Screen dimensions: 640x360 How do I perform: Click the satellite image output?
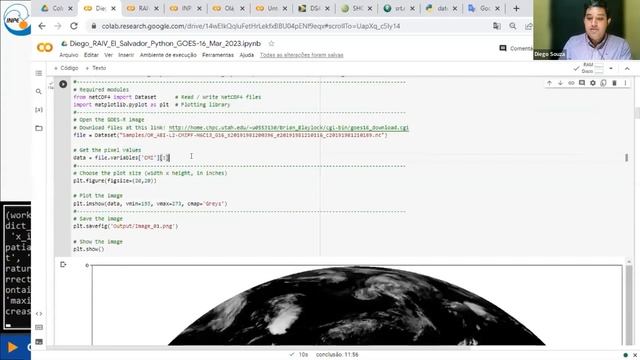[357, 305]
